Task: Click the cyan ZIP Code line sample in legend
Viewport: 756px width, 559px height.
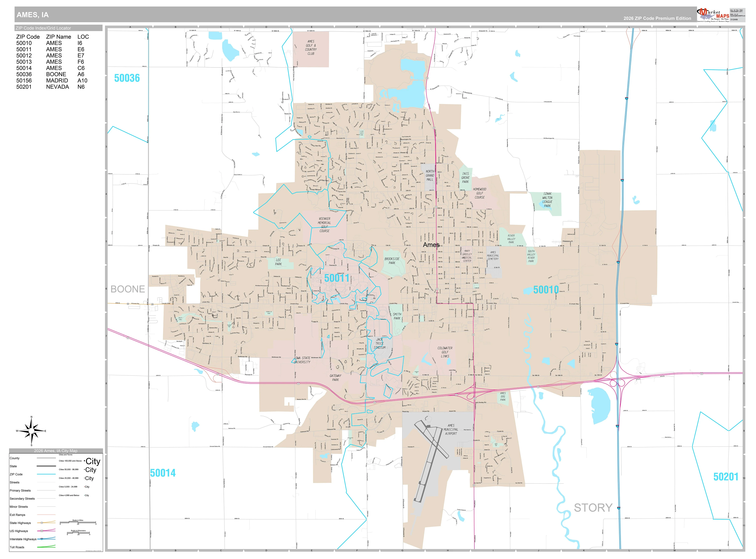Action: point(46,474)
